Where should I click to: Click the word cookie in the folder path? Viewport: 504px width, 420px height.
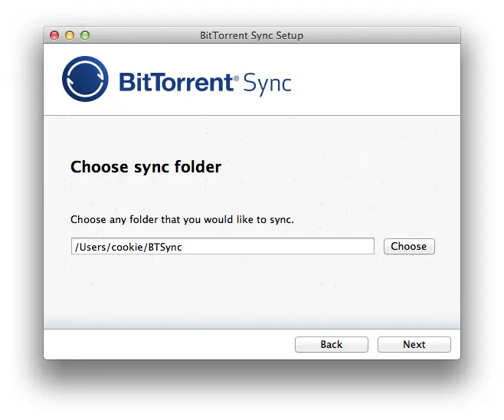point(127,247)
